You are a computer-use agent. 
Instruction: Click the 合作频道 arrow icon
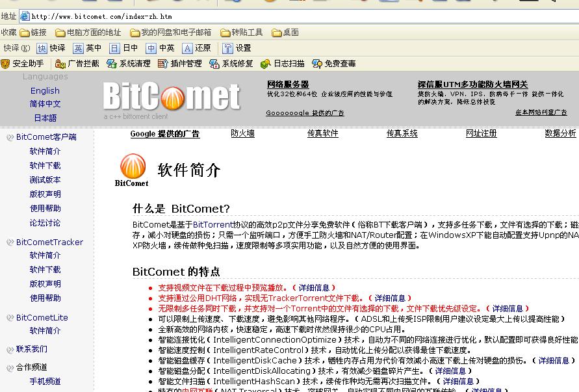tap(10, 367)
